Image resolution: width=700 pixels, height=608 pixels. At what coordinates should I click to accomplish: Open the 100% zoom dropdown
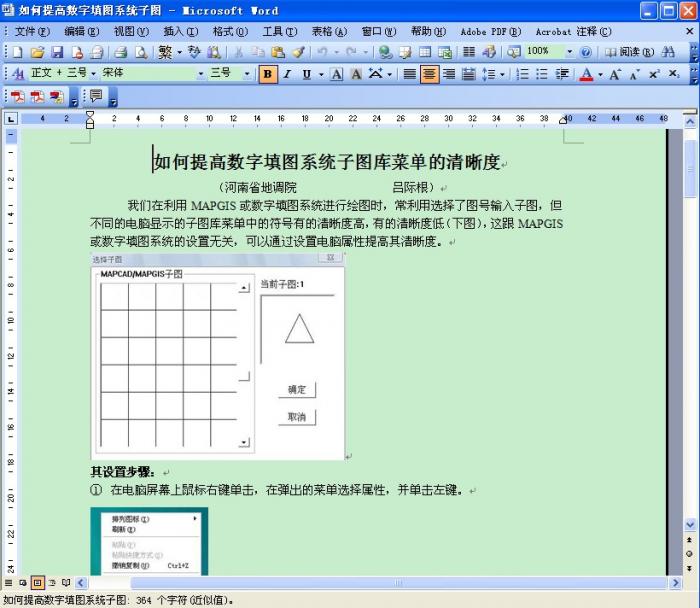[x=570, y=52]
